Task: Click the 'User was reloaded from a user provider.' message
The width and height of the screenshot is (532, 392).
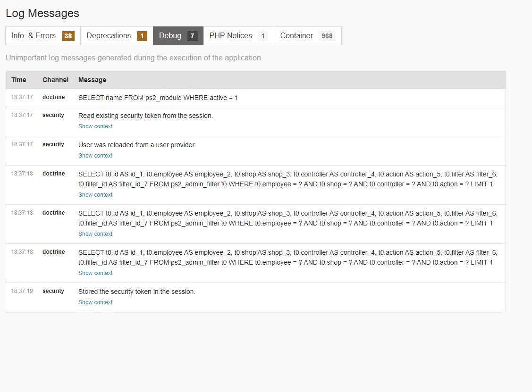Action: [x=137, y=145]
